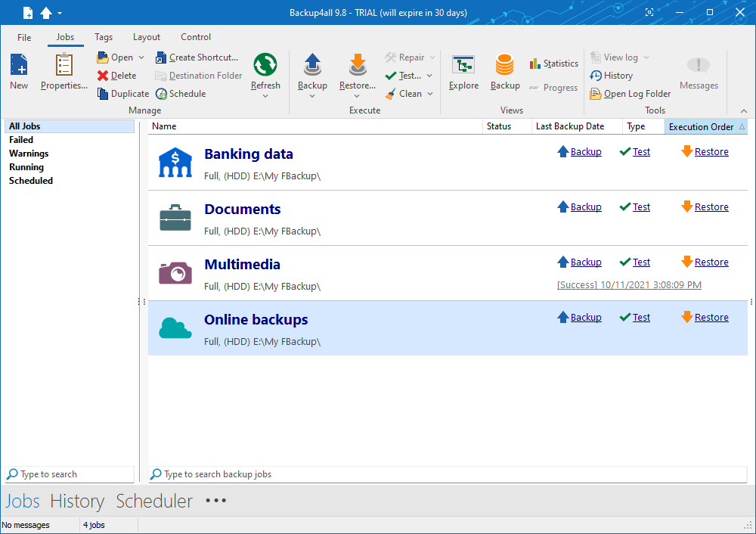This screenshot has height=534, width=756.
Task: Sort by the Status column header
Action: pyautogui.click(x=507, y=126)
